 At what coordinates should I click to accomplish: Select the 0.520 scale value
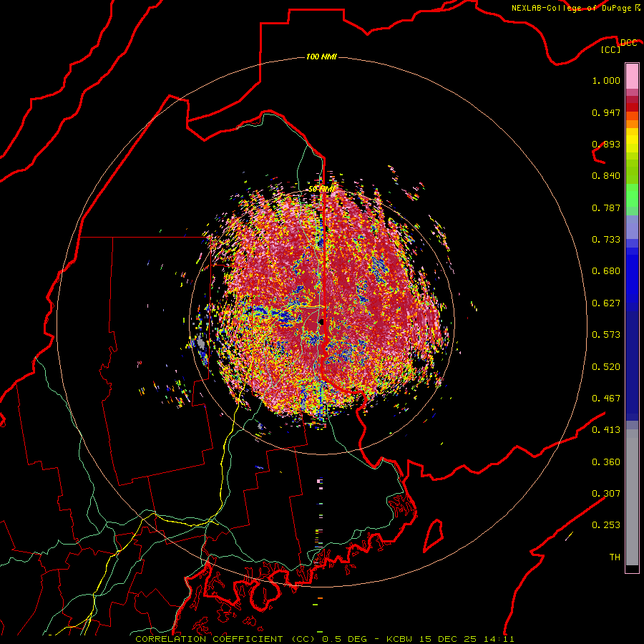(x=606, y=367)
